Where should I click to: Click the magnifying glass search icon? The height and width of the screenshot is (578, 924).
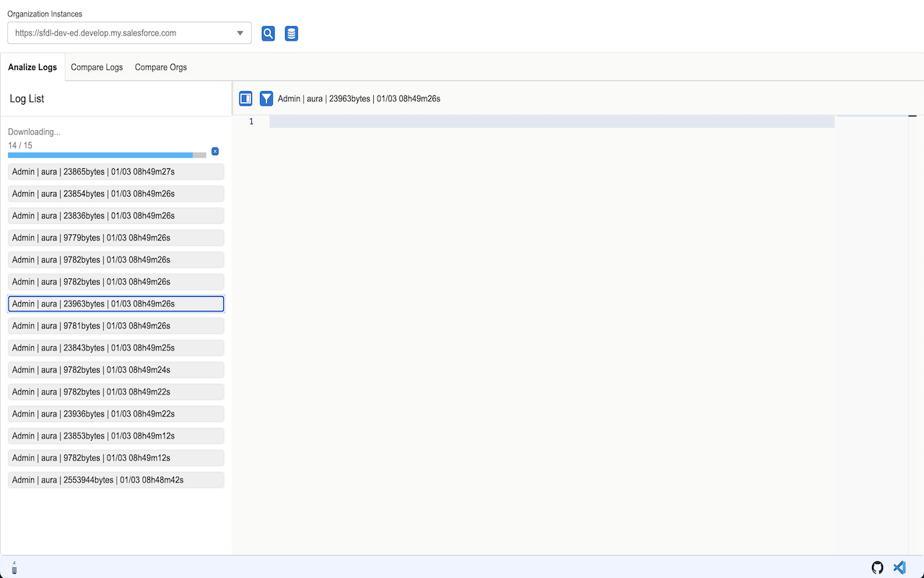[268, 33]
